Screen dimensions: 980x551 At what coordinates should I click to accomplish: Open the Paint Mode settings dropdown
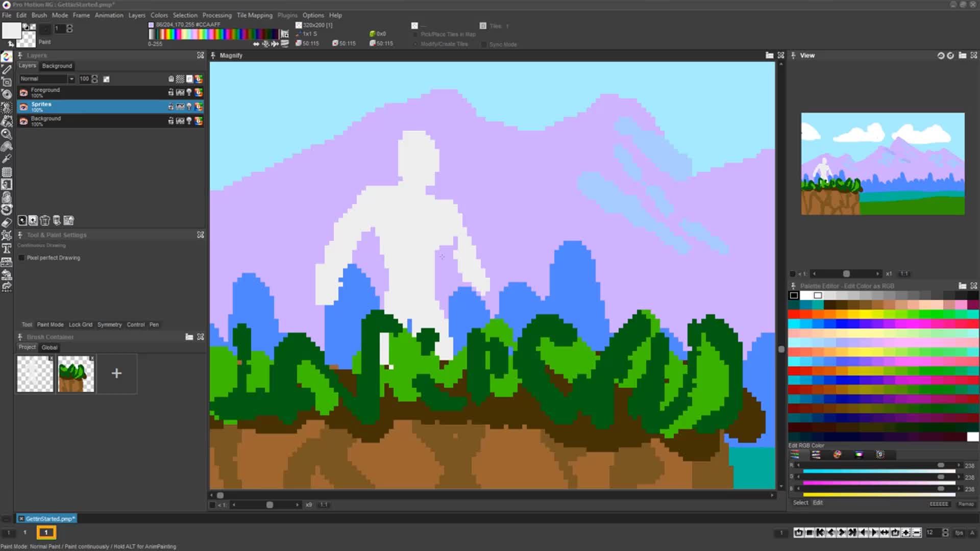[x=50, y=324]
